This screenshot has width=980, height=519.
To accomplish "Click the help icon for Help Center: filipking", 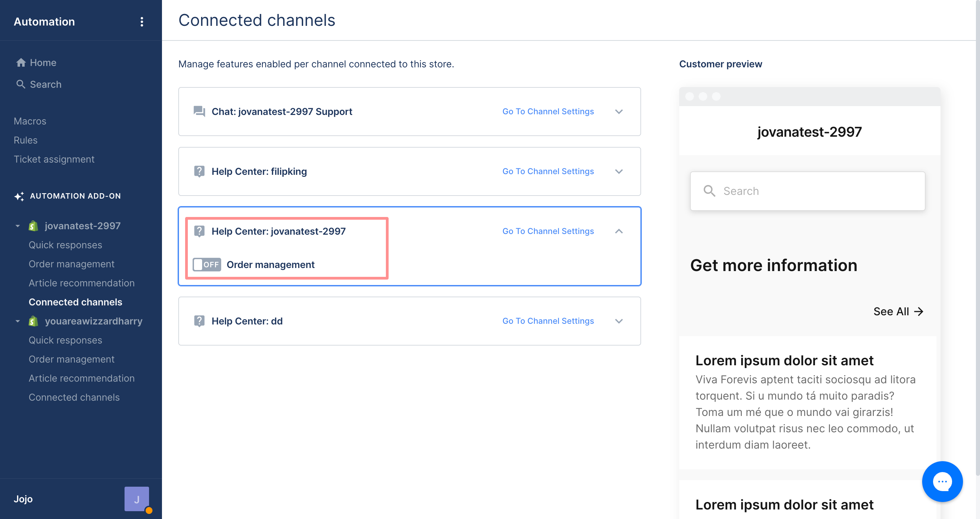I will [x=199, y=171].
